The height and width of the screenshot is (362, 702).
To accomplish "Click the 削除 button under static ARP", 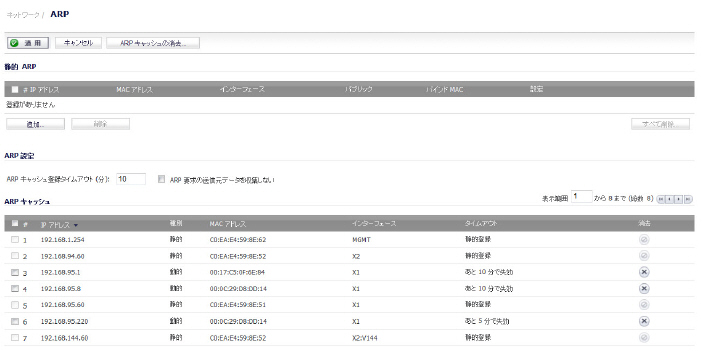I will (101, 124).
